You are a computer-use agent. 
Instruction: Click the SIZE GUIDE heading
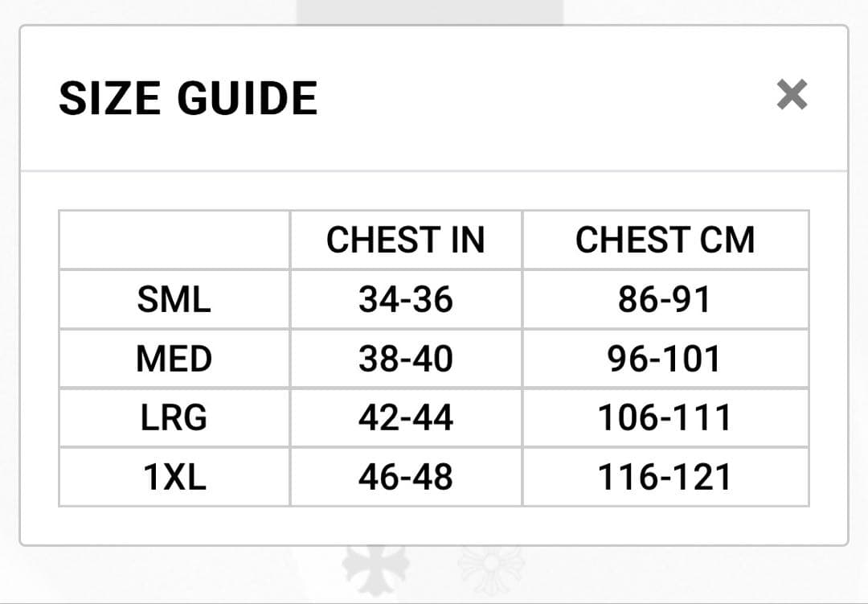[188, 99]
